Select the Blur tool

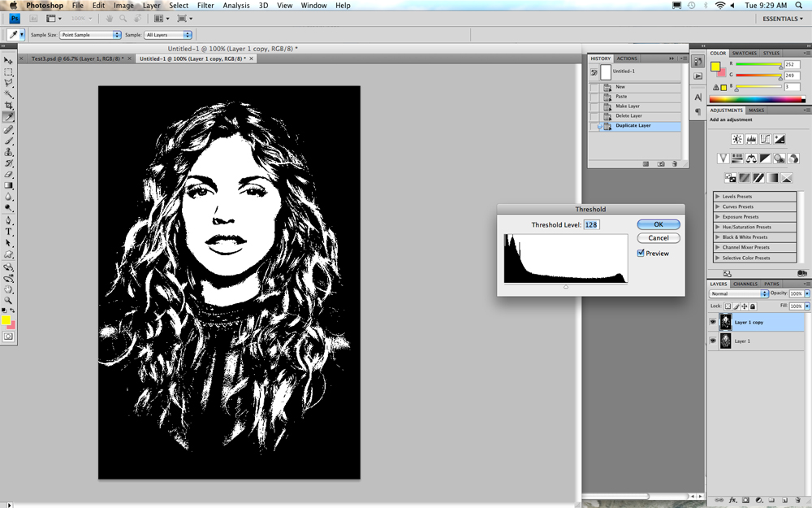(x=8, y=197)
